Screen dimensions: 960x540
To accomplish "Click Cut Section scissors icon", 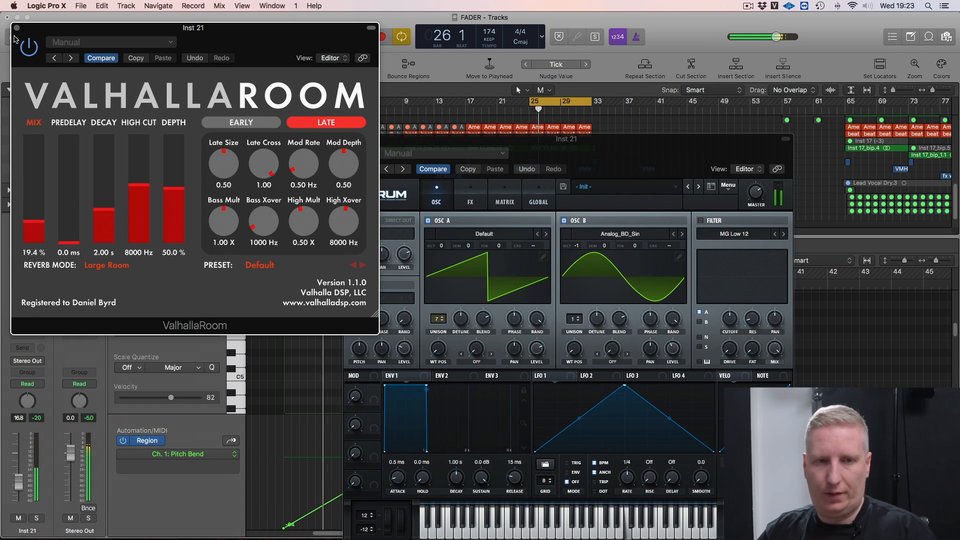I will [x=691, y=64].
